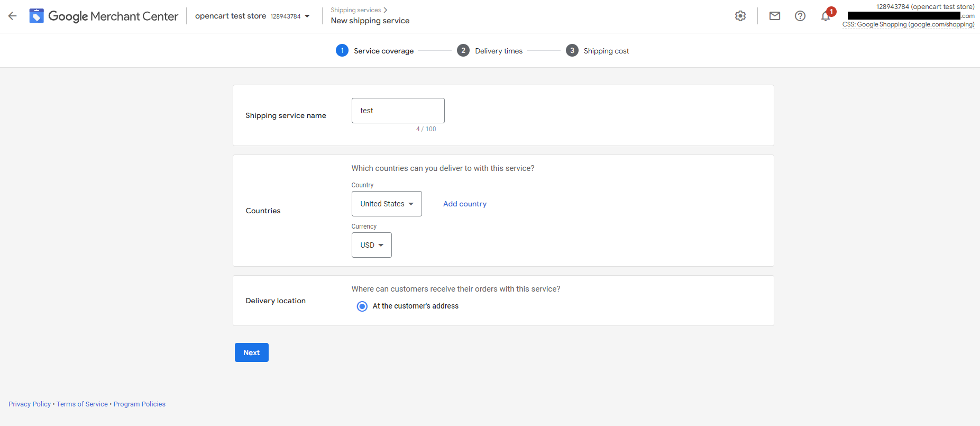Image resolution: width=980 pixels, height=426 pixels.
Task: Click the Add country link
Action: coord(465,204)
